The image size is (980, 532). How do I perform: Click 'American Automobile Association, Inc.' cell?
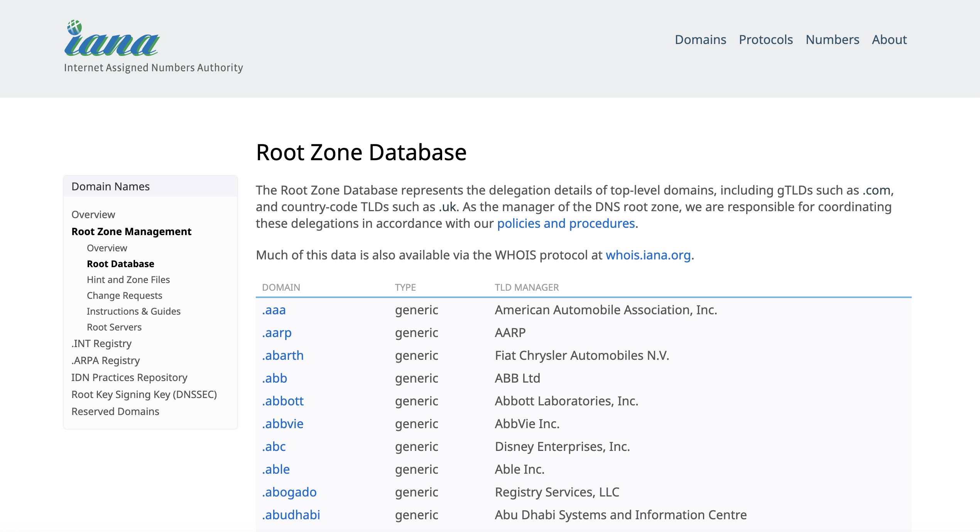click(606, 310)
